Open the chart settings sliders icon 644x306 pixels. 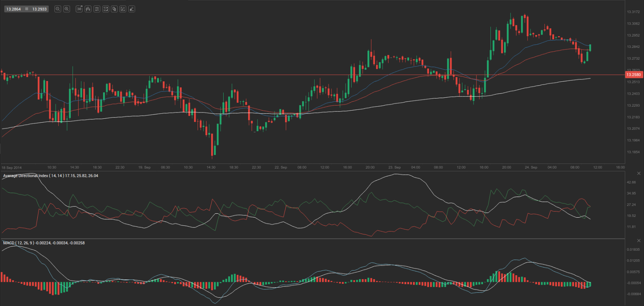[97, 9]
